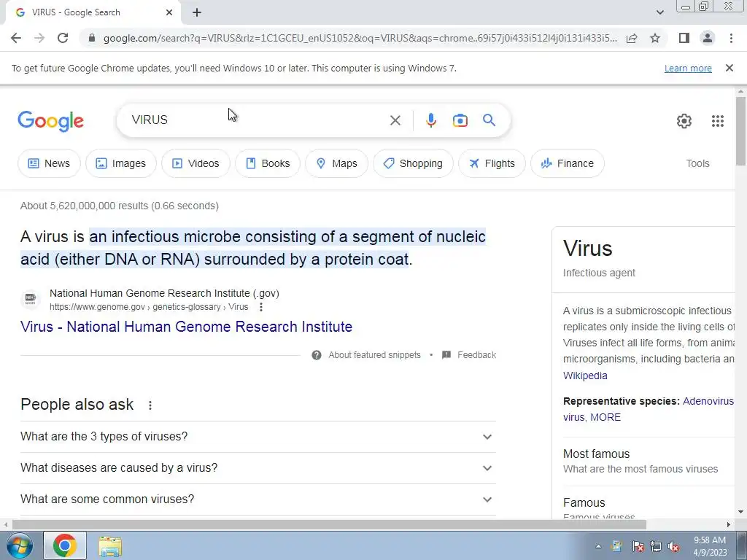Expand What are the 3 types of viruses?

pos(258,437)
